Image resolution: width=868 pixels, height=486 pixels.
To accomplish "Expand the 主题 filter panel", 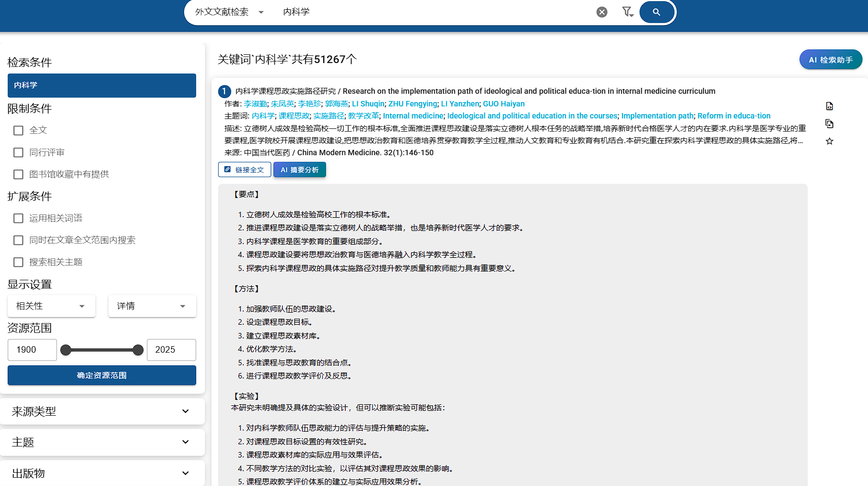I will point(102,442).
